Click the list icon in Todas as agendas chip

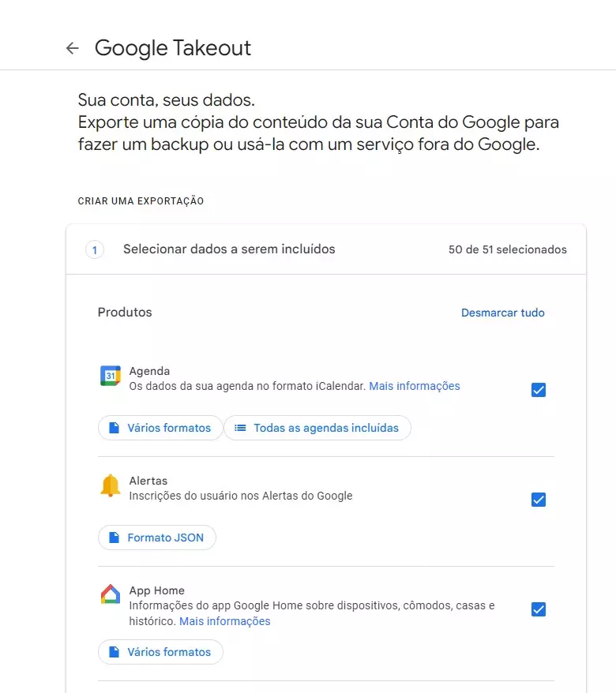[x=240, y=428]
